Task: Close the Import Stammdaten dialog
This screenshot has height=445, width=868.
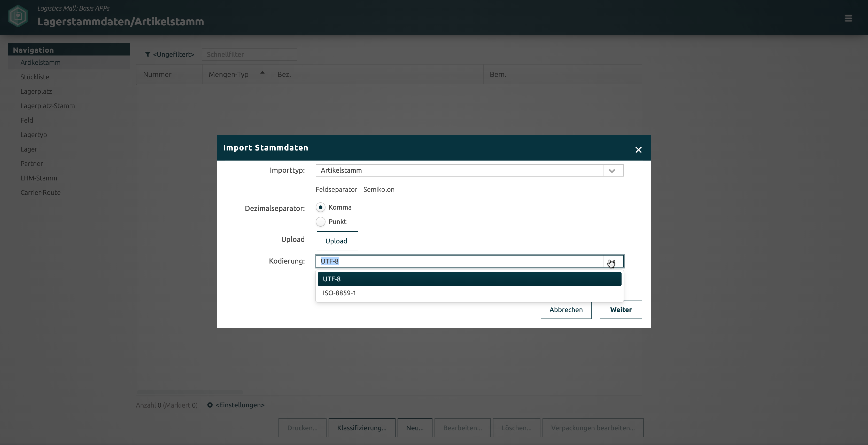Action: 638,150
